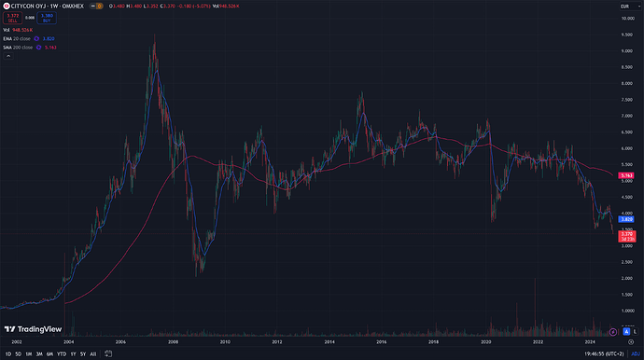
Task: Open the EUR currency dropdown
Action: click(x=627, y=7)
